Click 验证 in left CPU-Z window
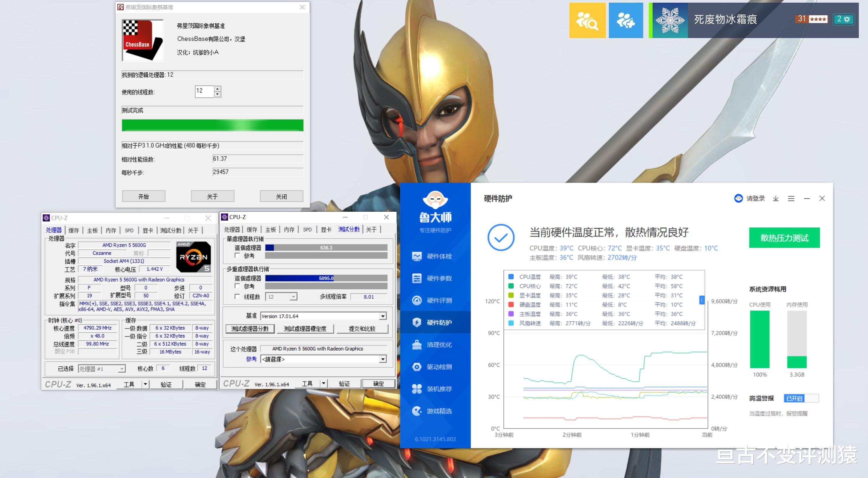The image size is (868, 478). pos(166,384)
